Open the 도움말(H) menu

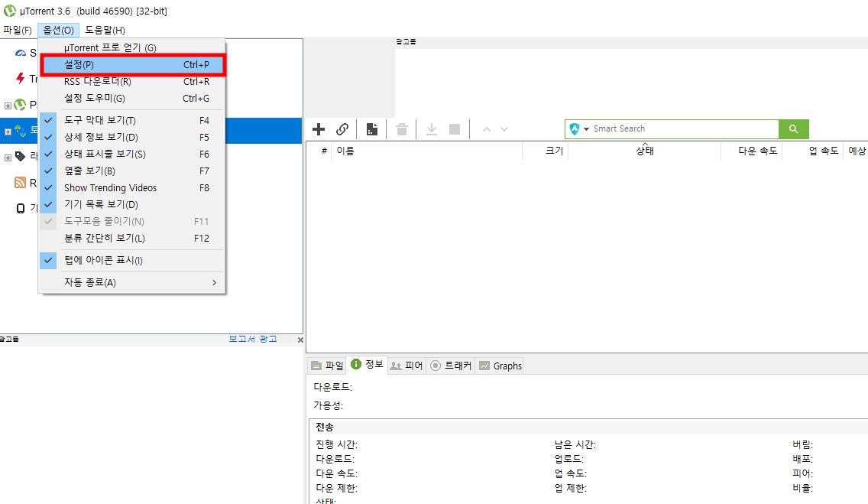pos(105,30)
